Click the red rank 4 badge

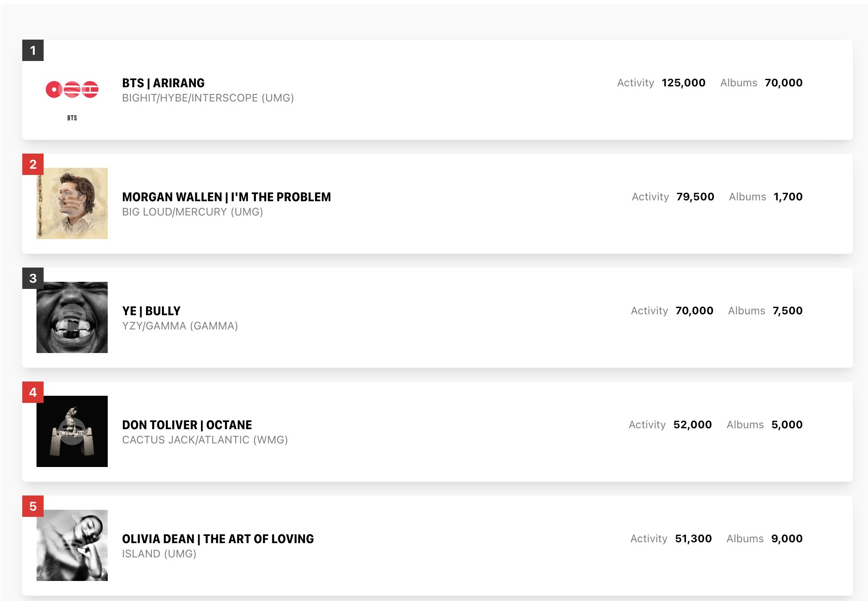[x=33, y=392]
